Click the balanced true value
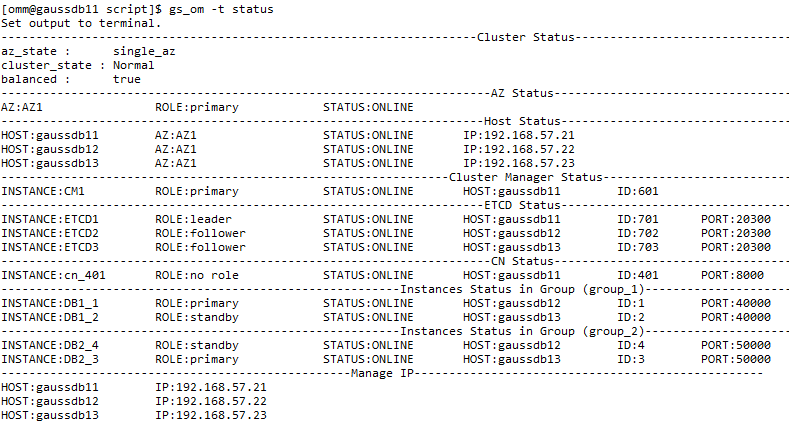 (x=126, y=79)
